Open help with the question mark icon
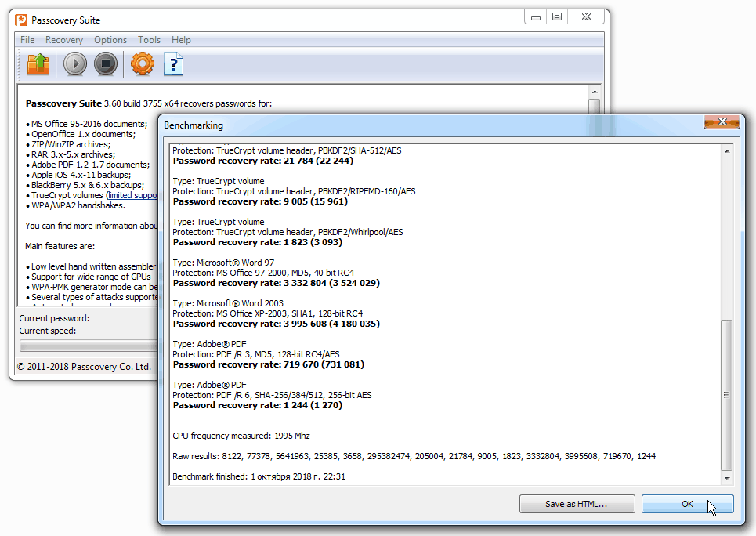Screen dimensions: 756x536 pyautogui.click(x=174, y=64)
